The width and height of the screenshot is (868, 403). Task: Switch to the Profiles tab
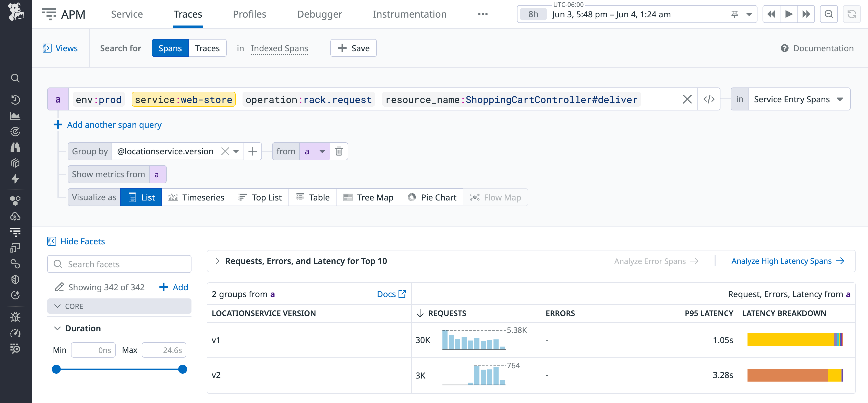249,14
